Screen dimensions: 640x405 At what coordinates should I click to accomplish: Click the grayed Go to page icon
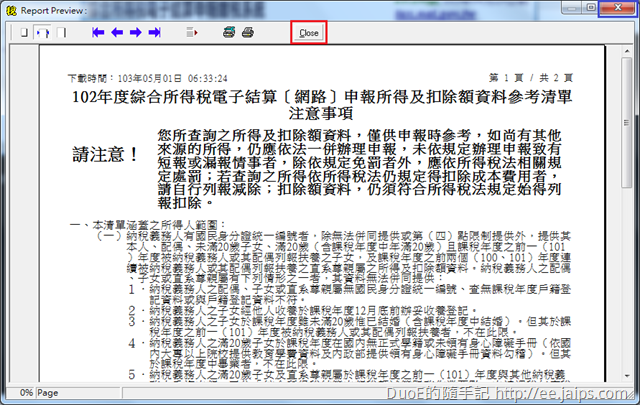pos(192,32)
